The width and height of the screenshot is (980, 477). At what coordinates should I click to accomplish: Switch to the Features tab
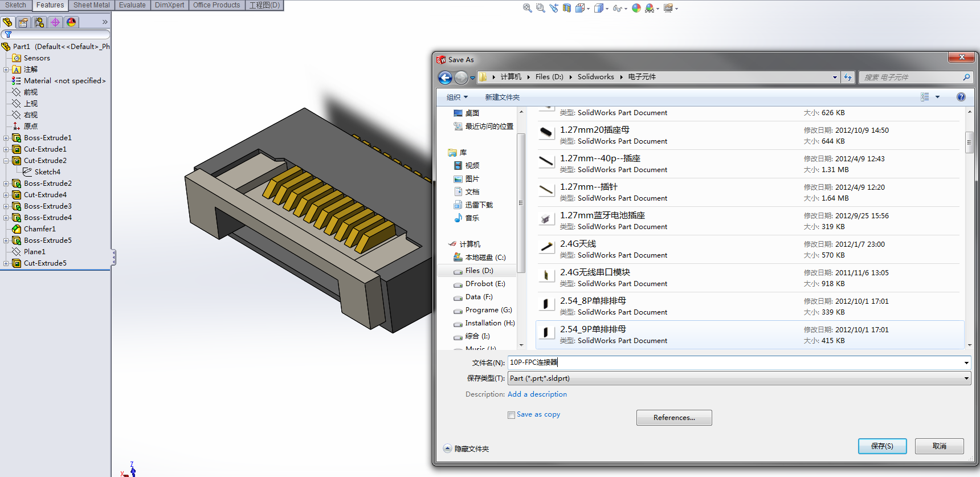50,5
